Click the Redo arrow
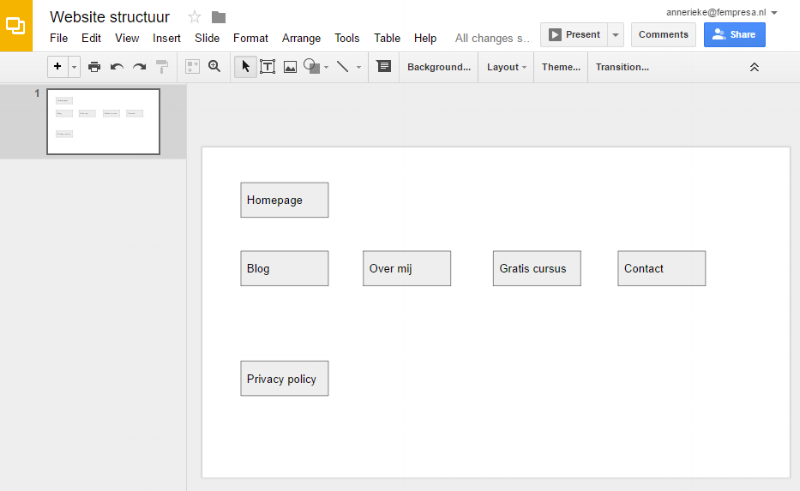This screenshot has height=491, width=800. [139, 67]
